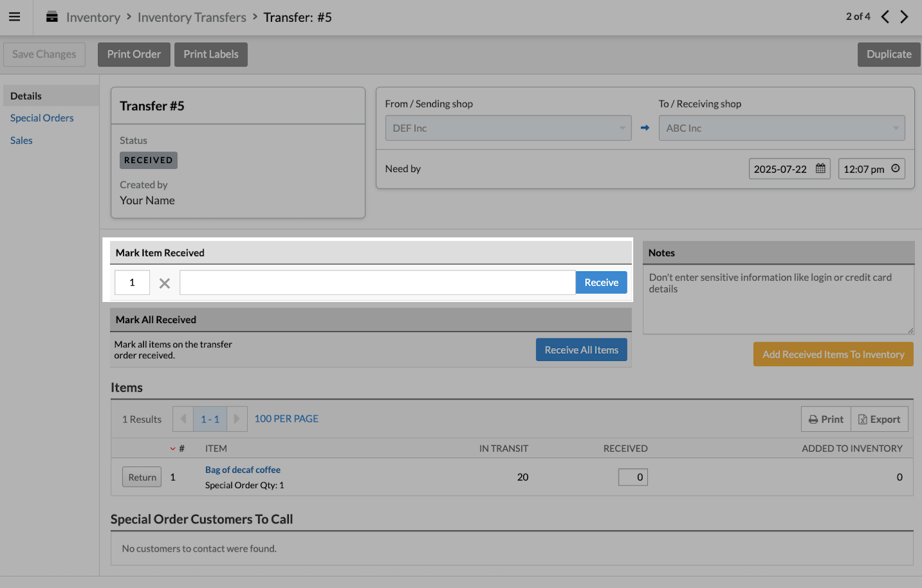Image resolution: width=922 pixels, height=588 pixels.
Task: Click the clock icon in time field
Action: tap(895, 169)
